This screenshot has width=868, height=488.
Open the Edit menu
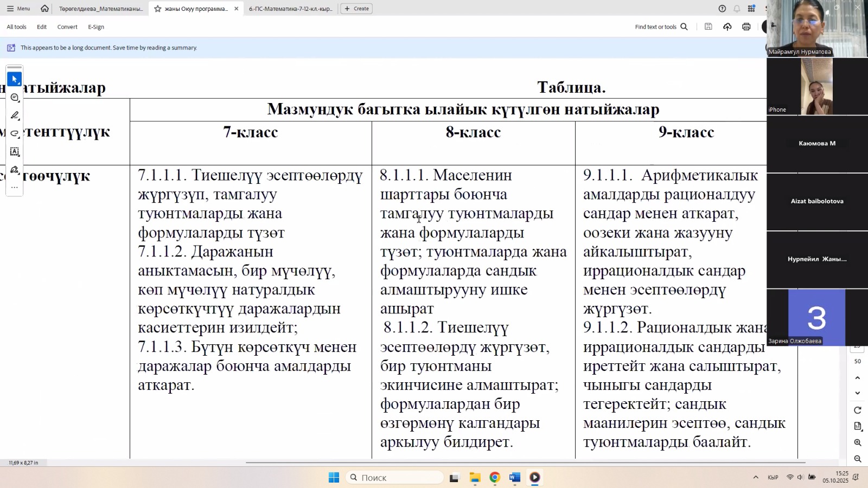[41, 27]
